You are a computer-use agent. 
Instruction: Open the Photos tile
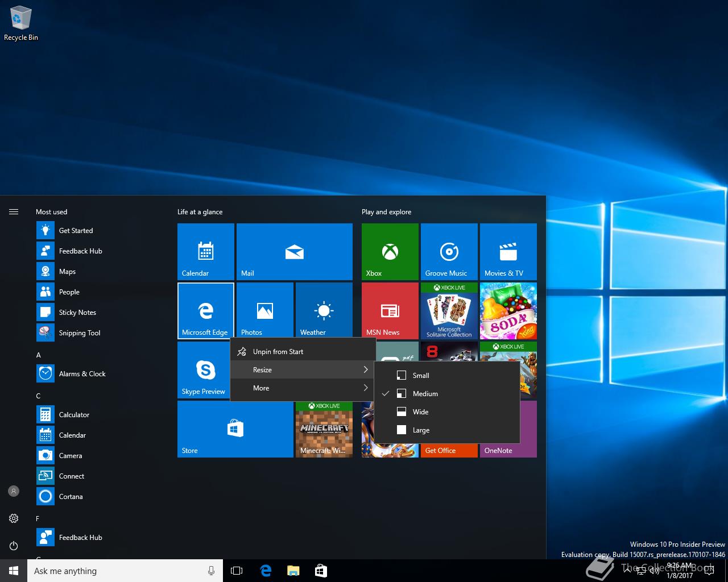coord(265,310)
